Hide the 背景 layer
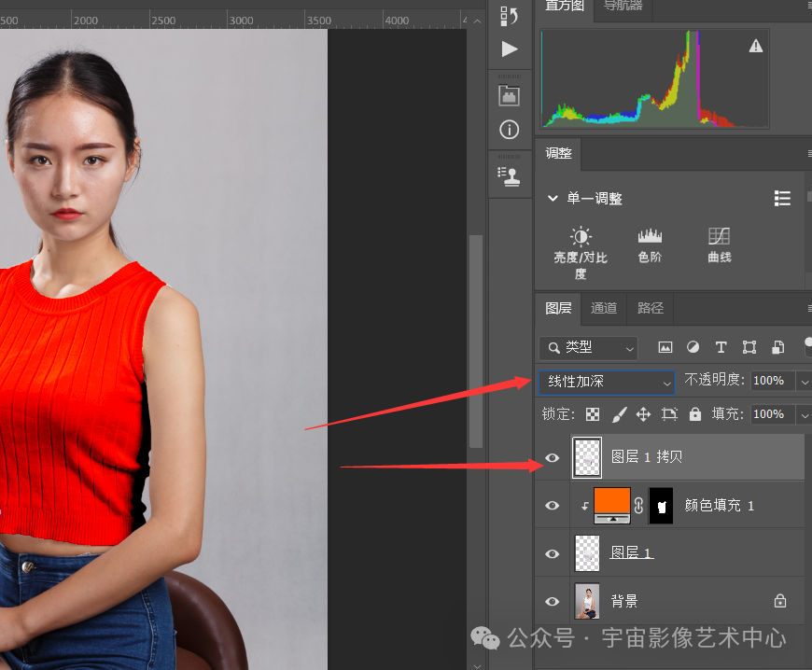Image resolution: width=812 pixels, height=670 pixels. 553,601
